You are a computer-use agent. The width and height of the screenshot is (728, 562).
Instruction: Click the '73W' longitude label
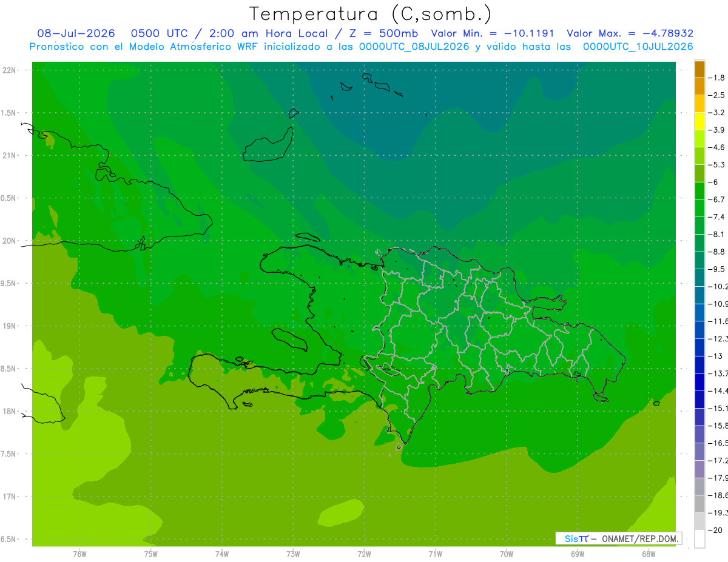(x=293, y=554)
